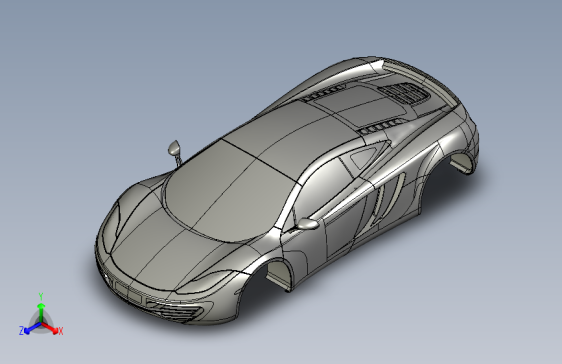Click the blue Z axis of the triad
Viewport: 562px width, 364px height.
[x=30, y=329]
